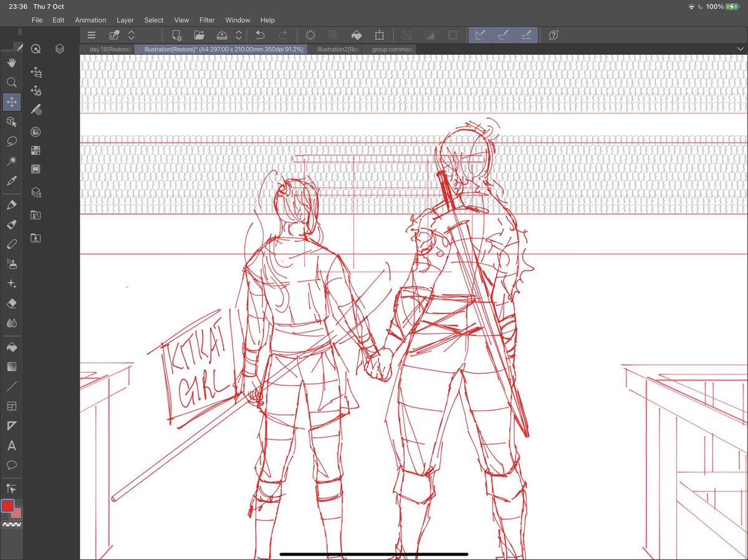This screenshot has height=560, width=748.
Task: Expand the up-down arrows beside save icon
Action: tap(238, 36)
